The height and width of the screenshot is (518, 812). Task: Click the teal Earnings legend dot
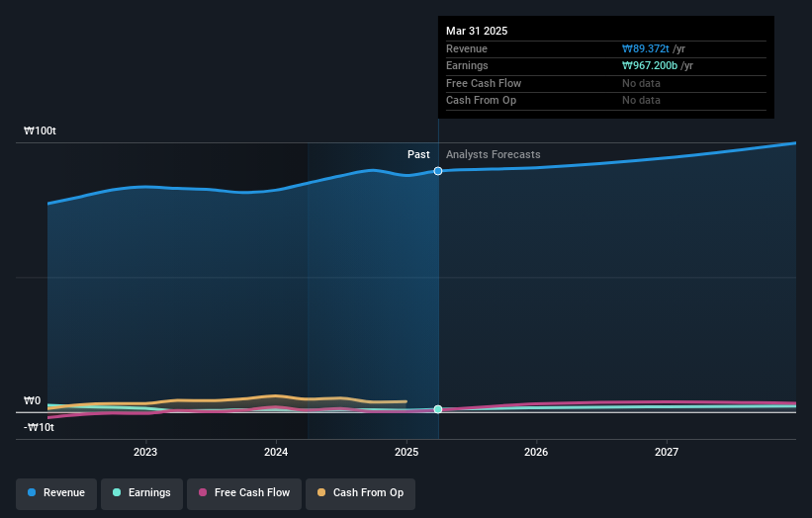[x=117, y=492]
